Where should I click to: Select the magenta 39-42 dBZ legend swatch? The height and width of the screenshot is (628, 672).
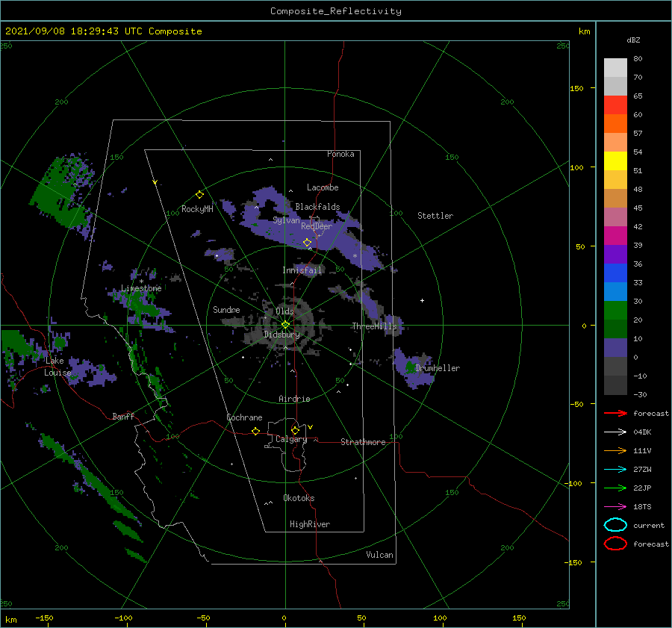(615, 236)
